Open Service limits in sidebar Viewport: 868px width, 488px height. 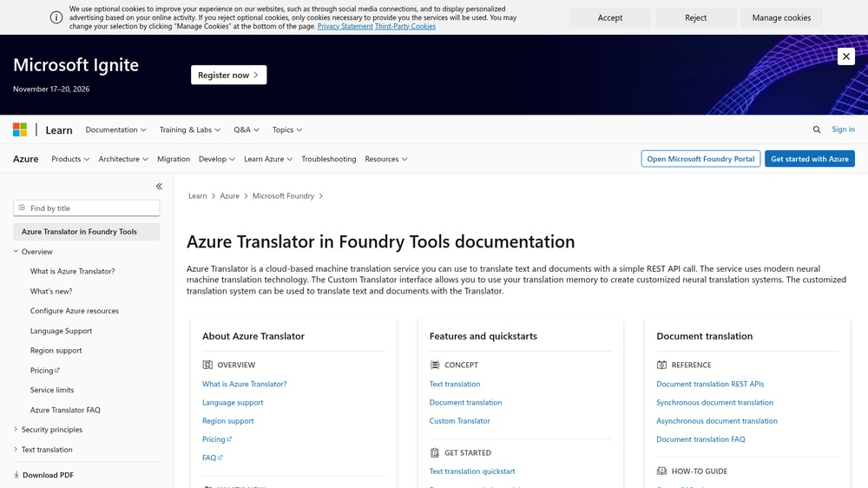52,390
